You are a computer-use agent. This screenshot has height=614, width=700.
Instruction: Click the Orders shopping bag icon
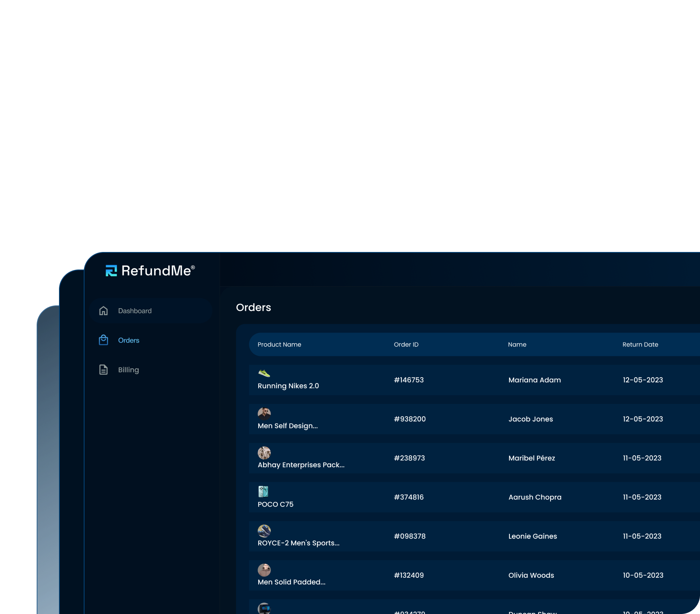tap(104, 340)
